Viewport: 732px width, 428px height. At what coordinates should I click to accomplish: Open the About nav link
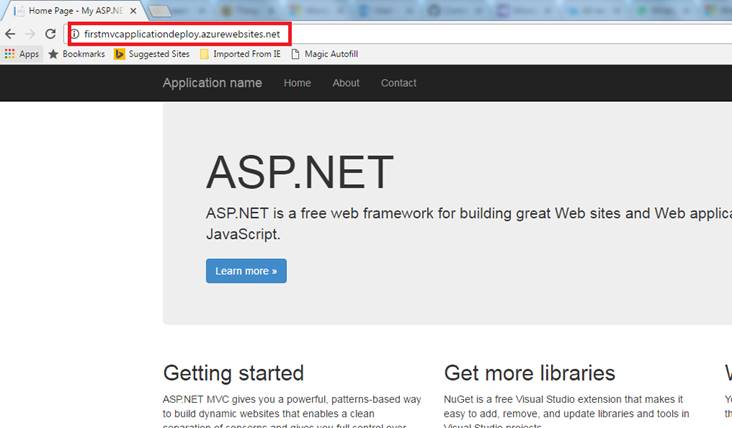click(x=346, y=83)
